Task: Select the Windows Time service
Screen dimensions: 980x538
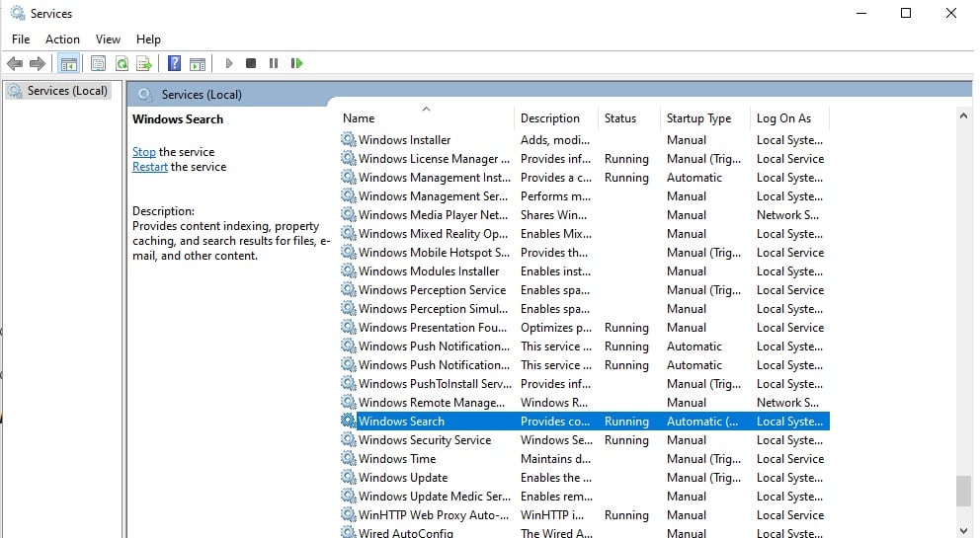Action: click(585, 459)
